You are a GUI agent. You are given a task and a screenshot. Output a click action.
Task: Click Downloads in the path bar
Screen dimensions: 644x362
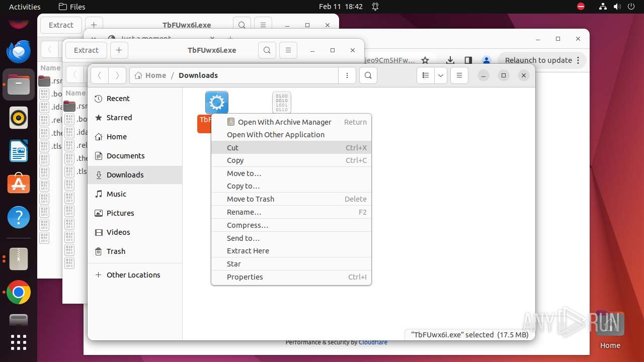(198, 75)
